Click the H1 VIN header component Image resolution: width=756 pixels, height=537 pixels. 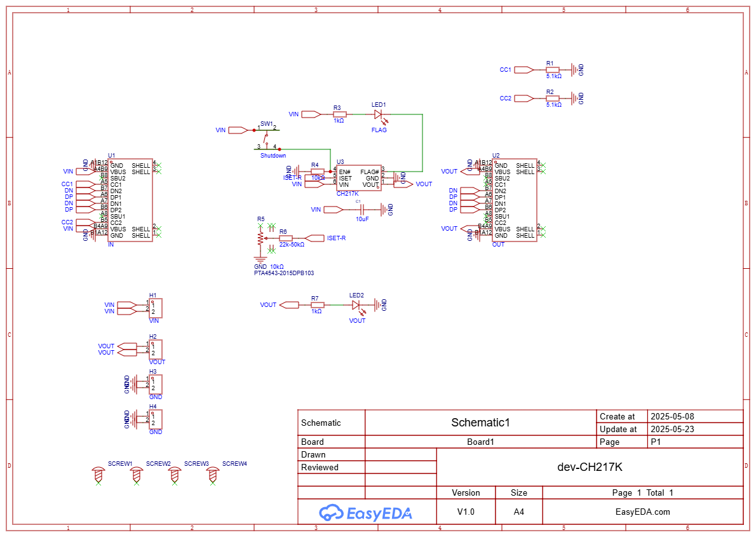[x=156, y=308]
